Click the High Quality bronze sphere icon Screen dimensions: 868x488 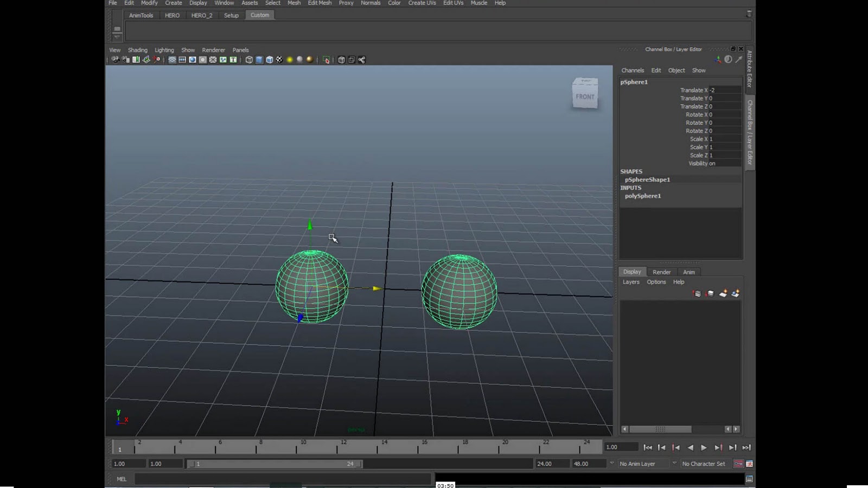coord(310,60)
